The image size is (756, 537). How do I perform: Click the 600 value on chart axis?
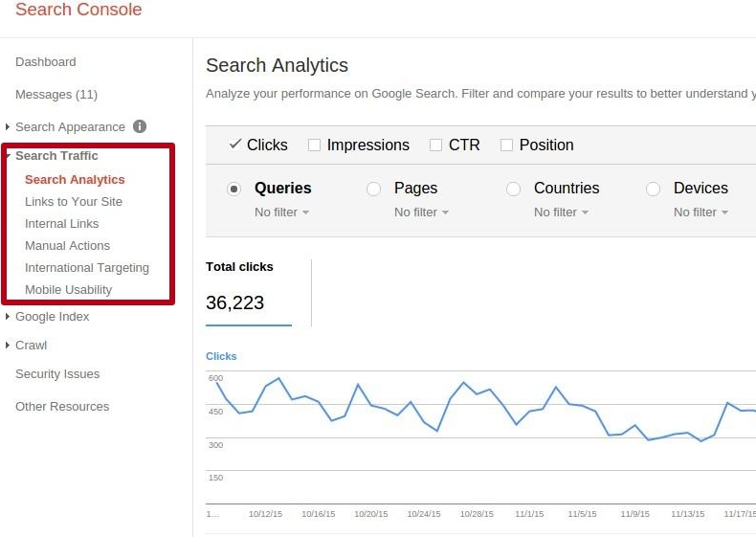(215, 378)
